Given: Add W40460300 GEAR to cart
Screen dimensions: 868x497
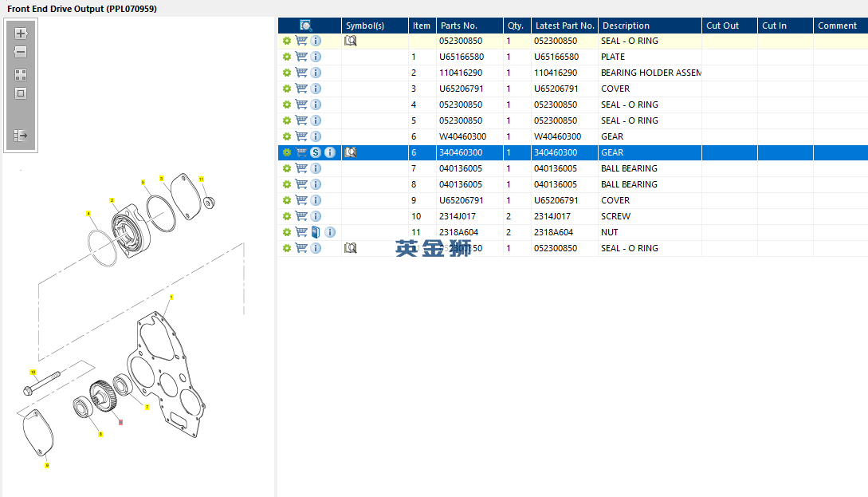Looking at the screenshot, I should tap(301, 136).
